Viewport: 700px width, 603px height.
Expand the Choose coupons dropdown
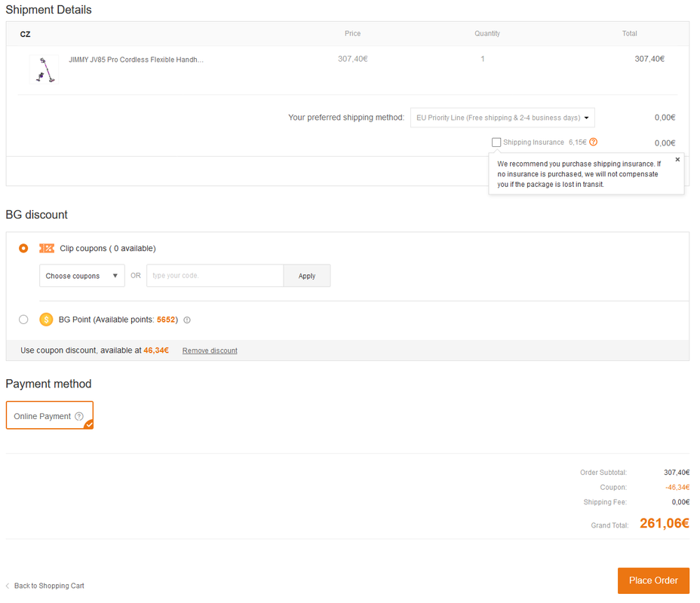(x=81, y=276)
